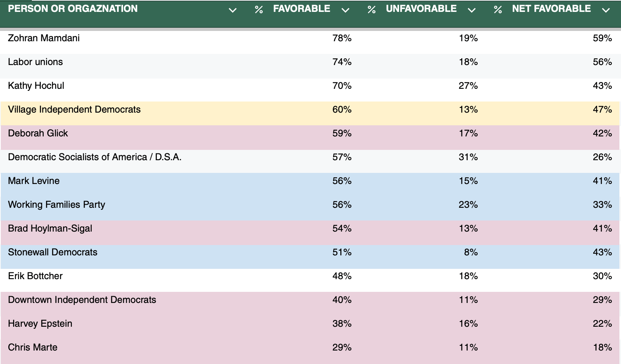Open the Unfavorable column filter chevron
621x364 pixels.
(472, 10)
